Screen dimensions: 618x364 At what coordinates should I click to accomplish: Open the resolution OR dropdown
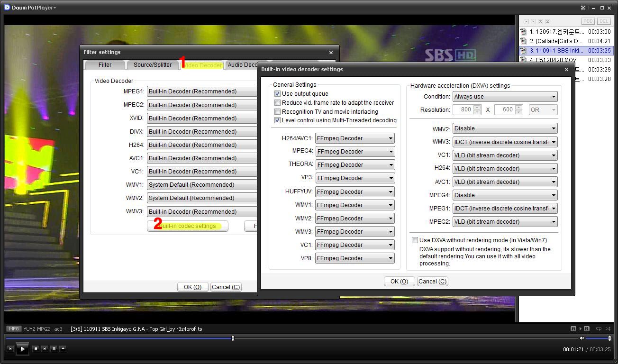click(x=543, y=109)
